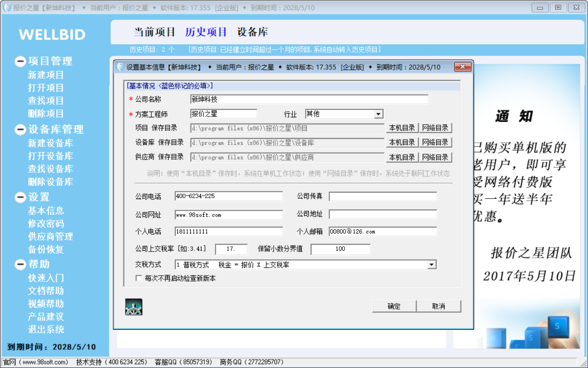Click the ship wheel icon in the dialog

[134, 307]
